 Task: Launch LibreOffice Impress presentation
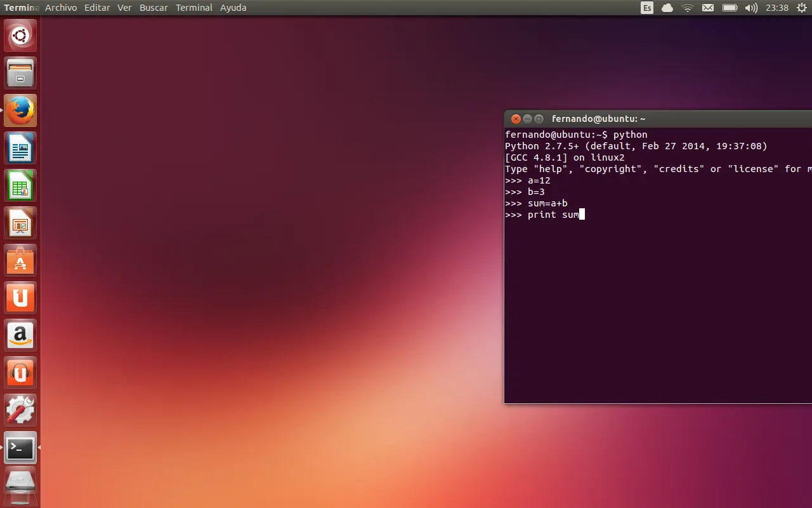[20, 223]
